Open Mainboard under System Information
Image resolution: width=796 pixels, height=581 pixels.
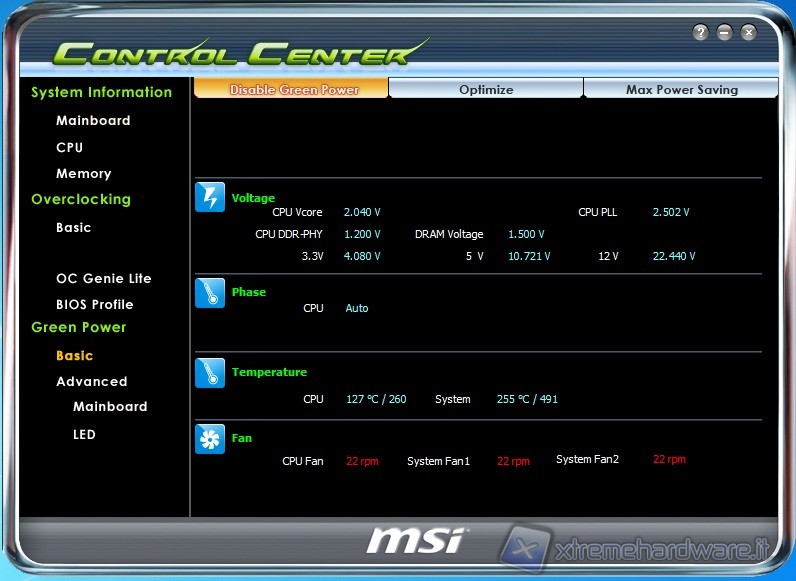[x=93, y=120]
